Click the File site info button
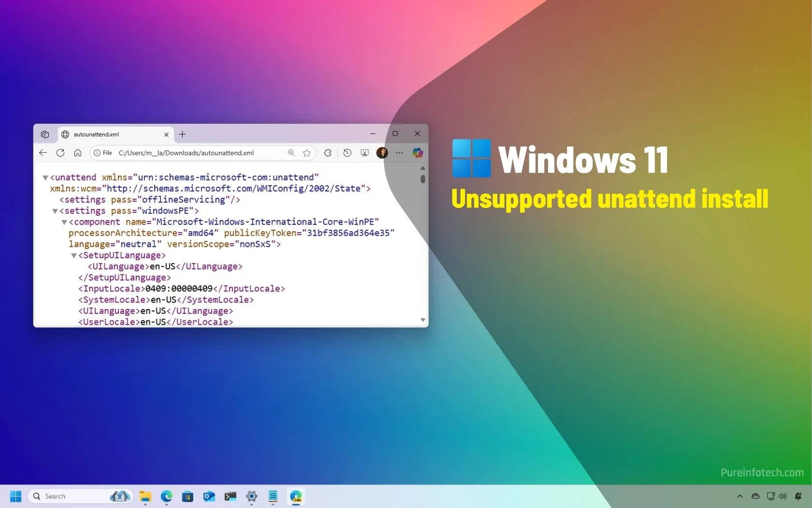The height and width of the screenshot is (508, 812). pos(102,153)
